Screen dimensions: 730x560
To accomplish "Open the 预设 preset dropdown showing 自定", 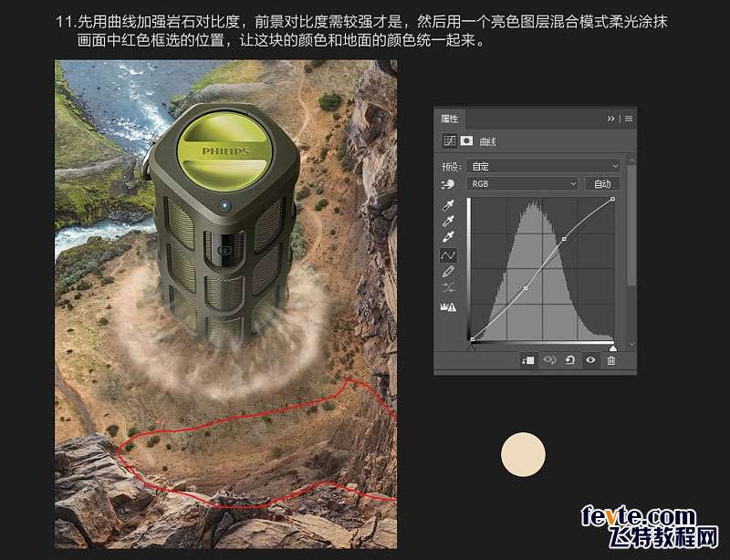I will (x=545, y=166).
